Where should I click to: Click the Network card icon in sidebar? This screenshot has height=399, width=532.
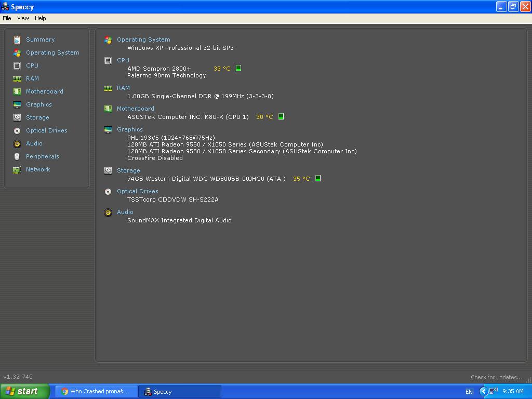tap(17, 170)
